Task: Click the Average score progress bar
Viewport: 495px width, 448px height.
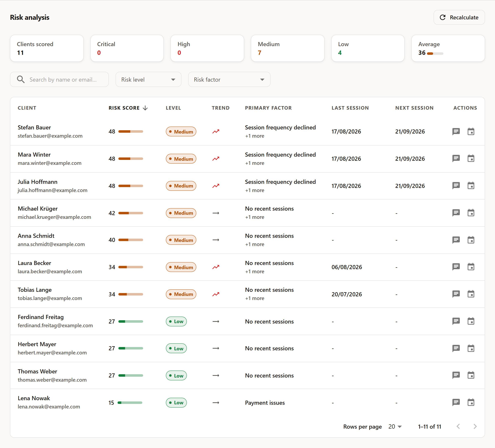Action: (x=435, y=53)
